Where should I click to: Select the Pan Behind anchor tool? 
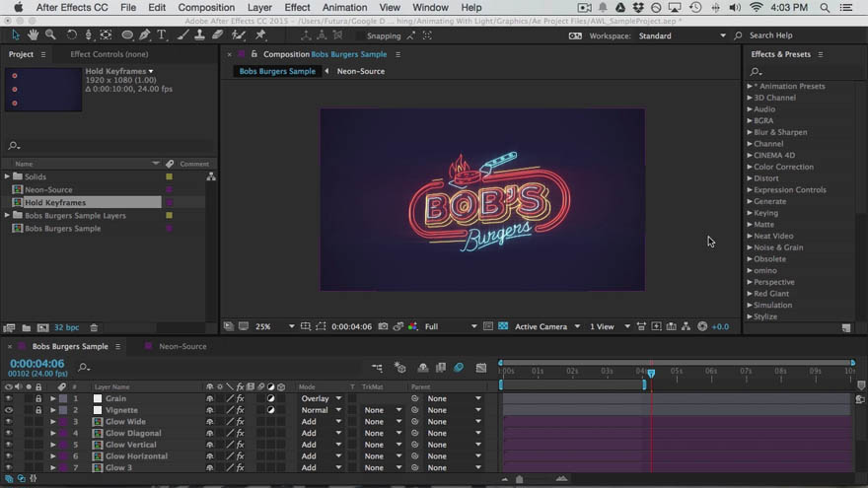click(x=106, y=35)
